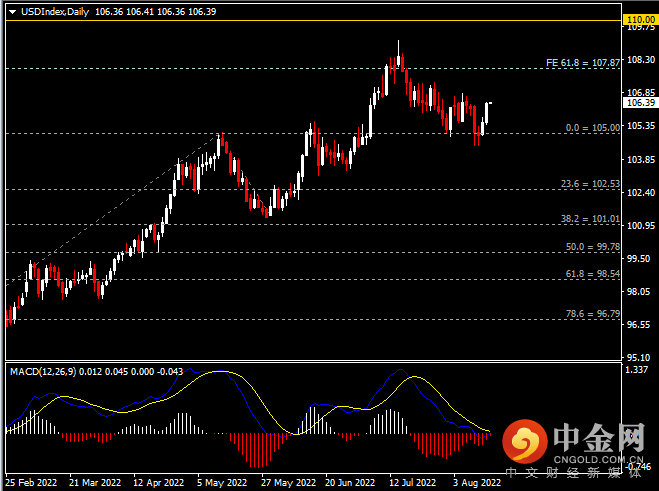This screenshot has height=491, width=659.
Task: Select the 23.6 = 102.53 Fibonacci label
Action: pos(590,184)
